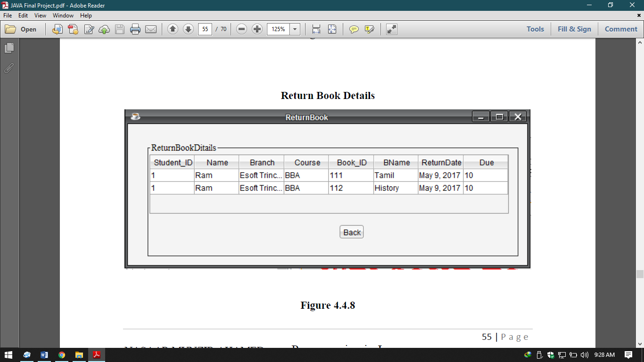
Task: Close the document with the small X below title bar
Action: [x=639, y=16]
